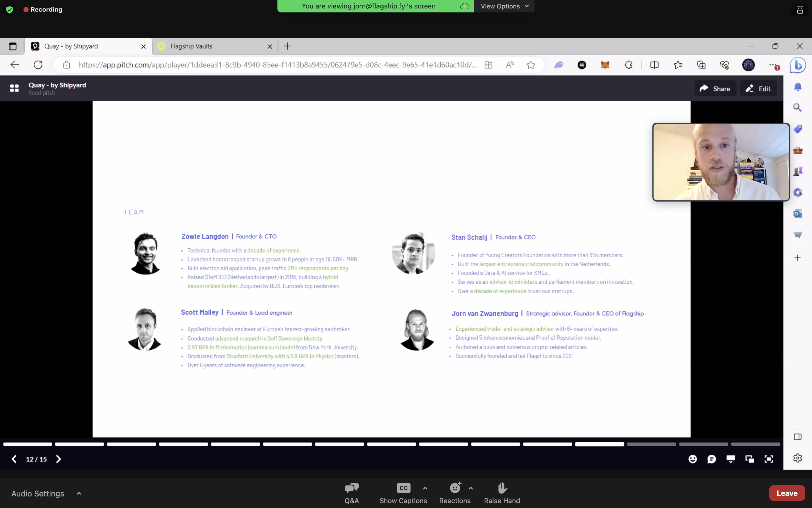Open the Pitch workspace grid icon
Viewport: 812px width, 508px height.
click(14, 88)
